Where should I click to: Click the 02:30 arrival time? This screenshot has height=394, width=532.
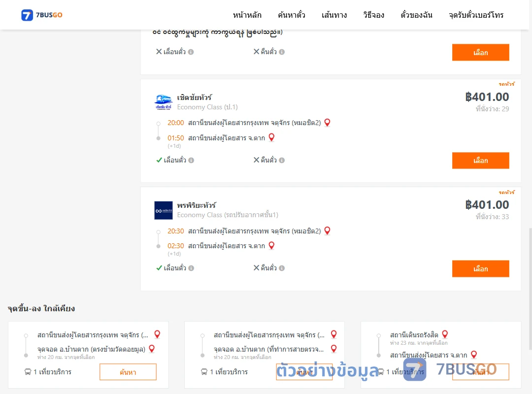point(175,246)
